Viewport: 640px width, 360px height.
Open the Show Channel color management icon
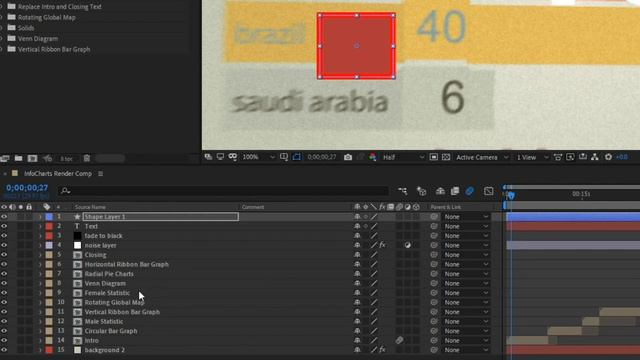coord(373,157)
